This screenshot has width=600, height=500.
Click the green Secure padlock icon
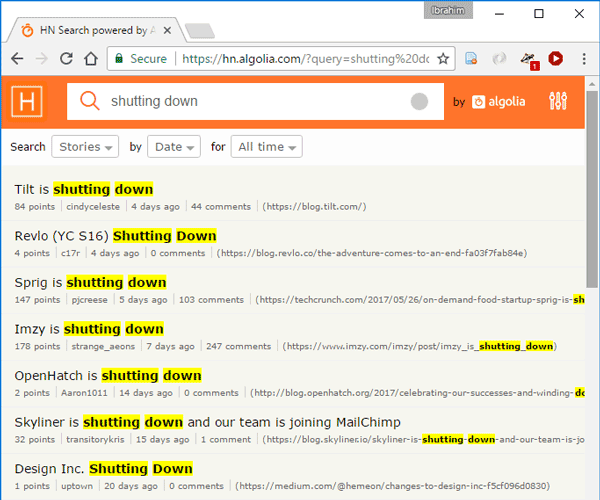[119, 58]
